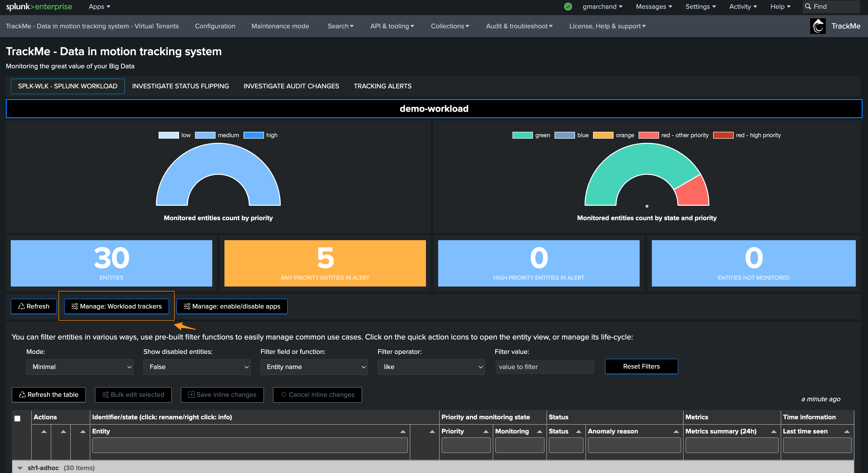This screenshot has width=868, height=473.
Task: Collapse the sh1-adhoc group row
Action: click(20, 468)
